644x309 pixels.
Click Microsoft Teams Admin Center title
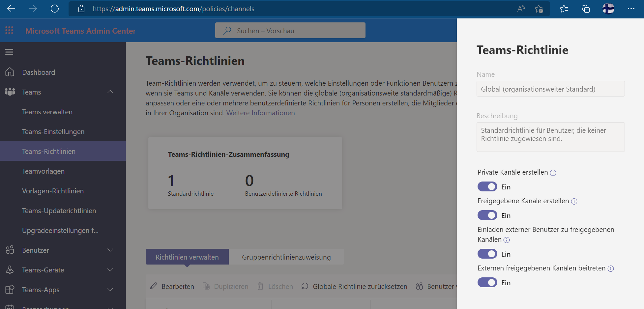pos(80,31)
